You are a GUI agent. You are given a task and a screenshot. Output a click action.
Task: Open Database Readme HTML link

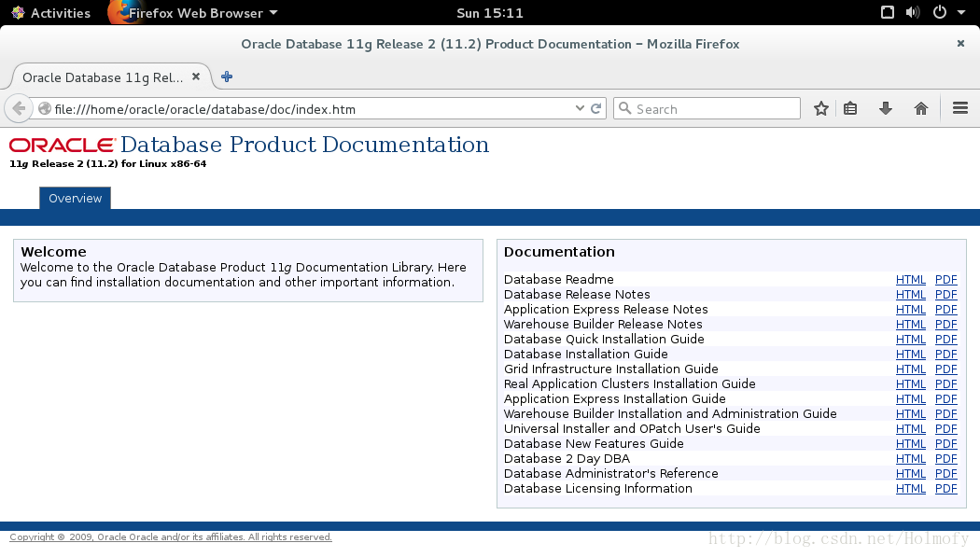[x=911, y=280]
